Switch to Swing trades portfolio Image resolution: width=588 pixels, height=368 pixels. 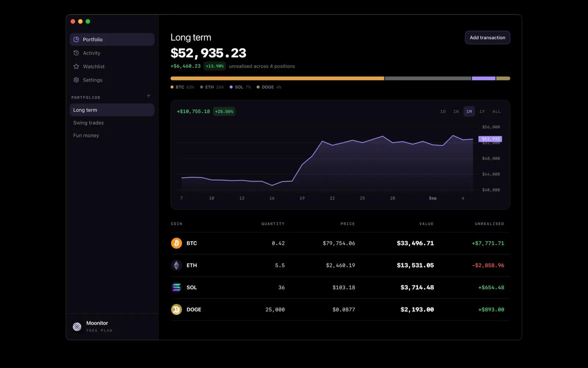[x=112, y=123]
